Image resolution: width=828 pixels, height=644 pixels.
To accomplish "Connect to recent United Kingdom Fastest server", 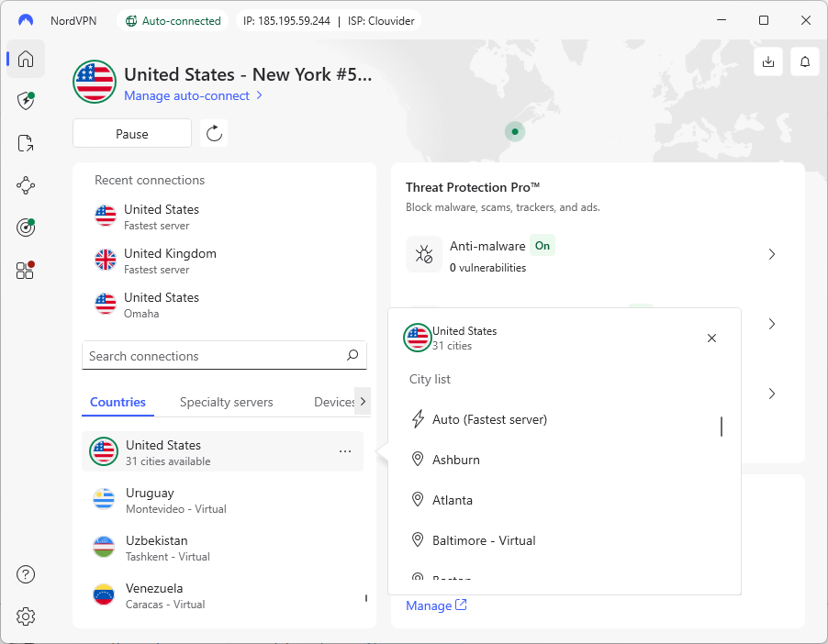I will pos(224,261).
